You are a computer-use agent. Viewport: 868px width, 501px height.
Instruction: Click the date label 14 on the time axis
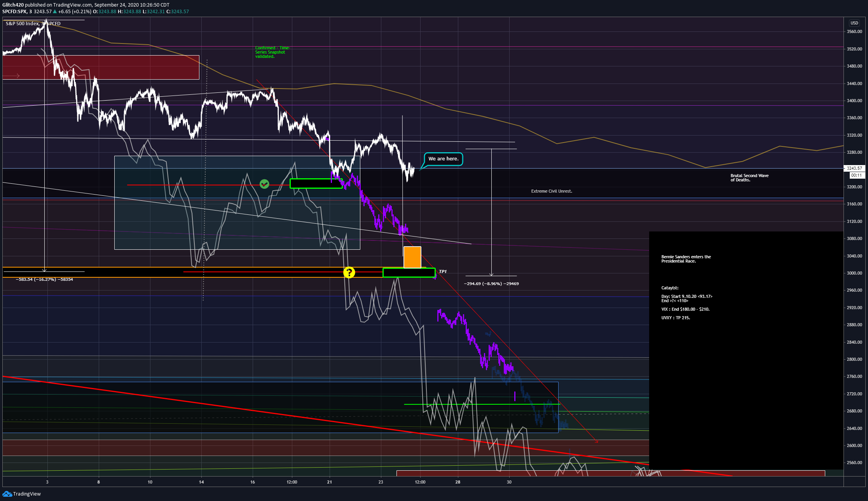[201, 482]
